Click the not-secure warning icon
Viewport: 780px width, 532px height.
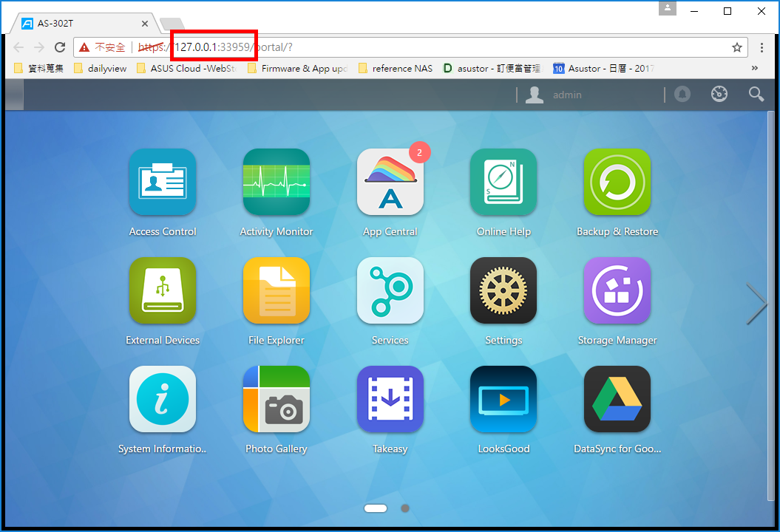click(84, 47)
